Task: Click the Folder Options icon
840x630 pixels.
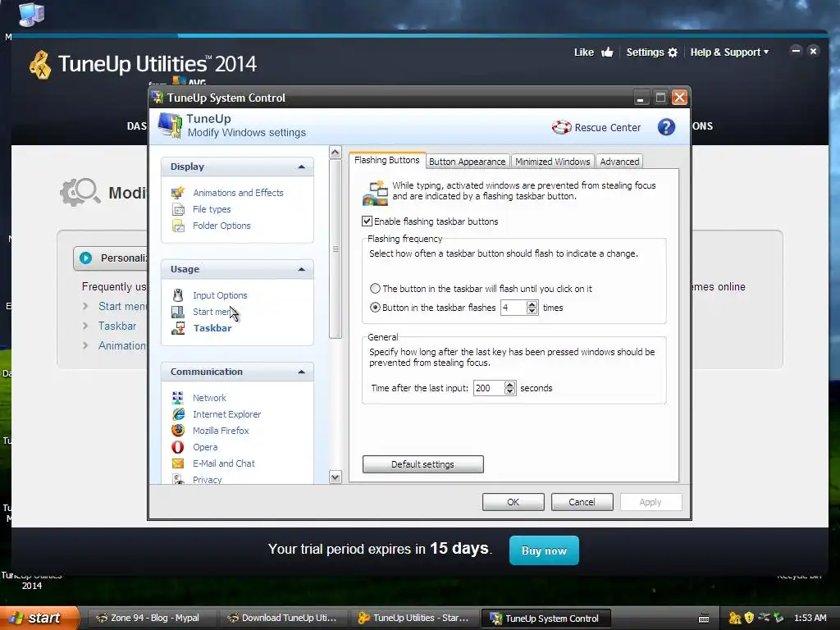Action: pos(178,226)
